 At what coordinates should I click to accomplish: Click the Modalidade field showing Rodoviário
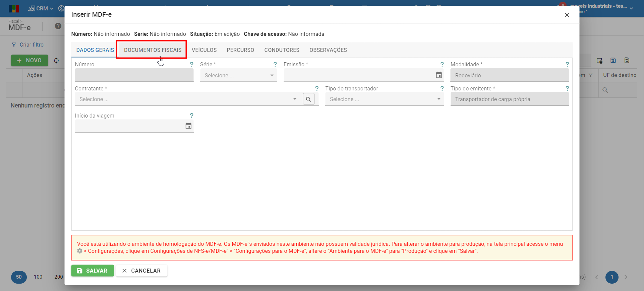[510, 75]
